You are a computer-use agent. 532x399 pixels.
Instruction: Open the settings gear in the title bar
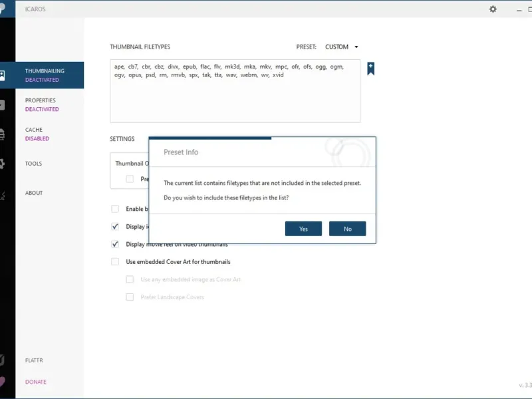(493, 9)
